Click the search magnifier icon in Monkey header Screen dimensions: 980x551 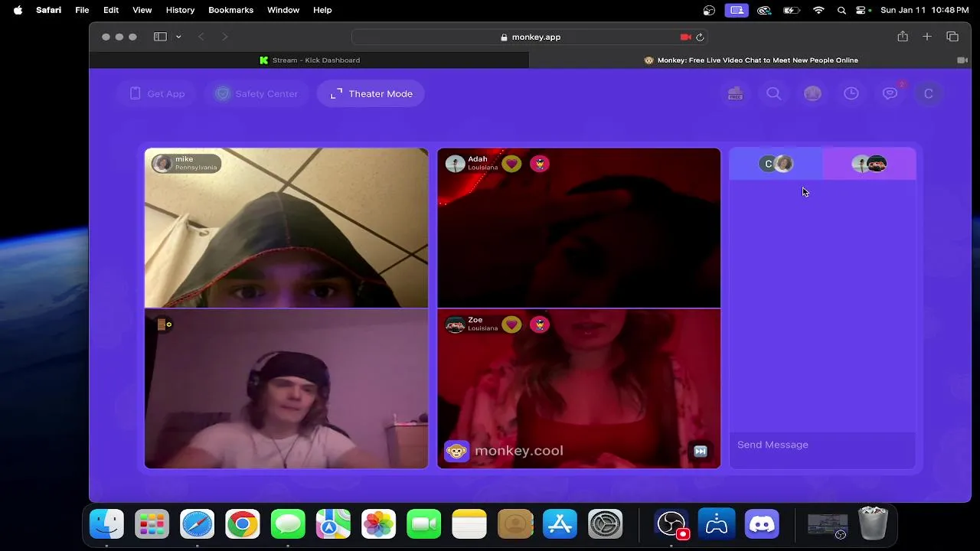coord(774,93)
